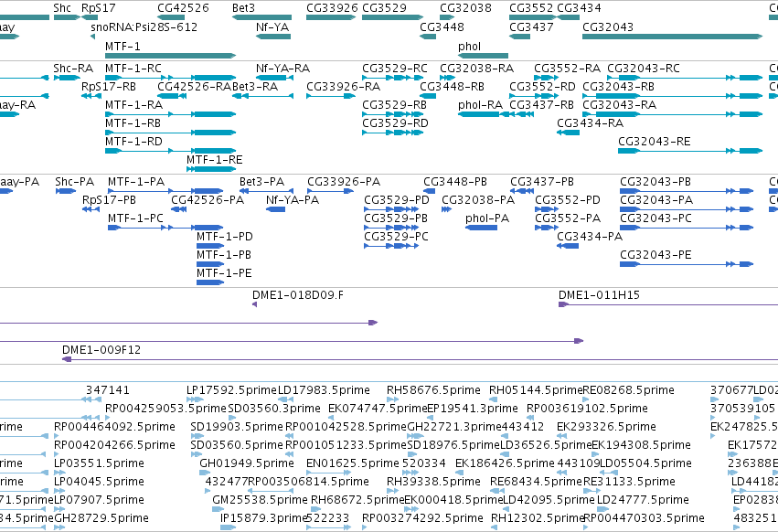This screenshot has width=778, height=532.
Task: Click the Bet3 gene label
Action: pos(243,8)
